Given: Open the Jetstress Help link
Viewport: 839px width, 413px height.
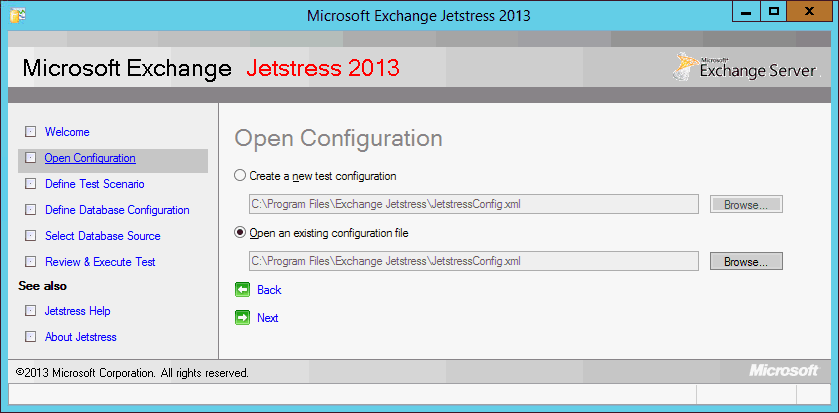Looking at the screenshot, I should (x=78, y=311).
